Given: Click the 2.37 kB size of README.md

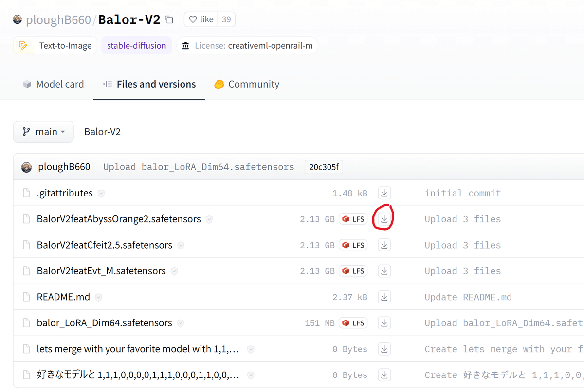Looking at the screenshot, I should click(350, 297).
